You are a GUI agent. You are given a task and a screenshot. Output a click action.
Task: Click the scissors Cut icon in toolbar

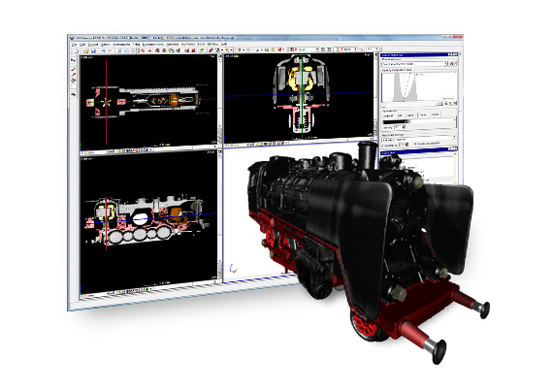[119, 50]
